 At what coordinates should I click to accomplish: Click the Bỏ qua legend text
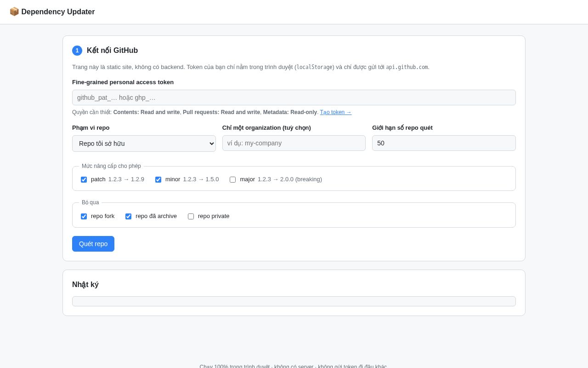[90, 202]
